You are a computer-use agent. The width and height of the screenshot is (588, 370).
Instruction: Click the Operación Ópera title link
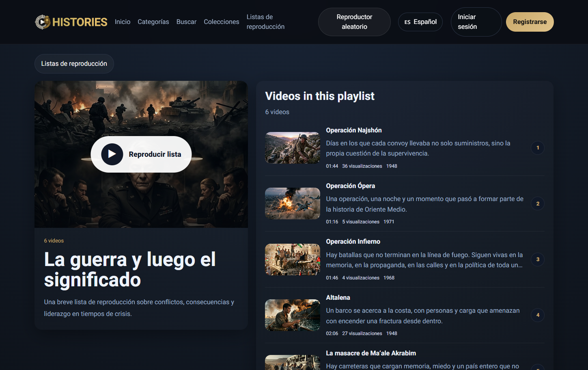coord(351,186)
